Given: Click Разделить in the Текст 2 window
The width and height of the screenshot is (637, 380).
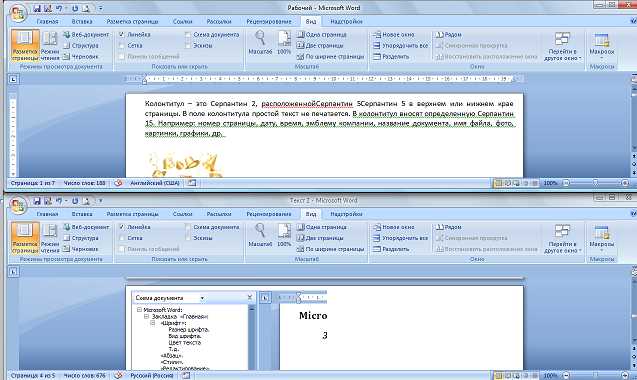Looking at the screenshot, I should 391,249.
